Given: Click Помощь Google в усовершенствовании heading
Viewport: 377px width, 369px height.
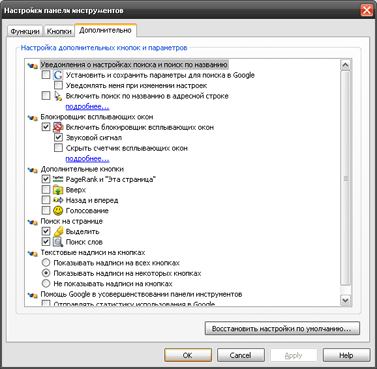Looking at the screenshot, I should point(141,294).
